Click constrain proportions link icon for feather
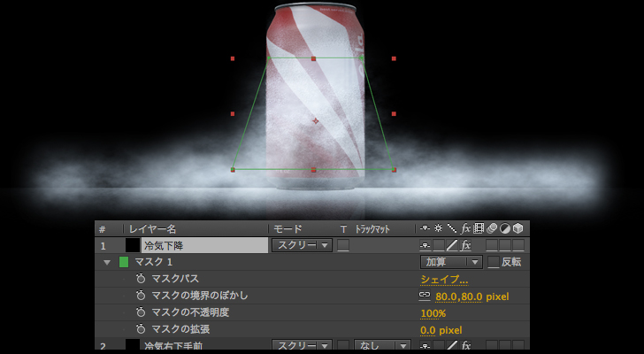Image resolution: width=644 pixels, height=354 pixels. coord(425,296)
